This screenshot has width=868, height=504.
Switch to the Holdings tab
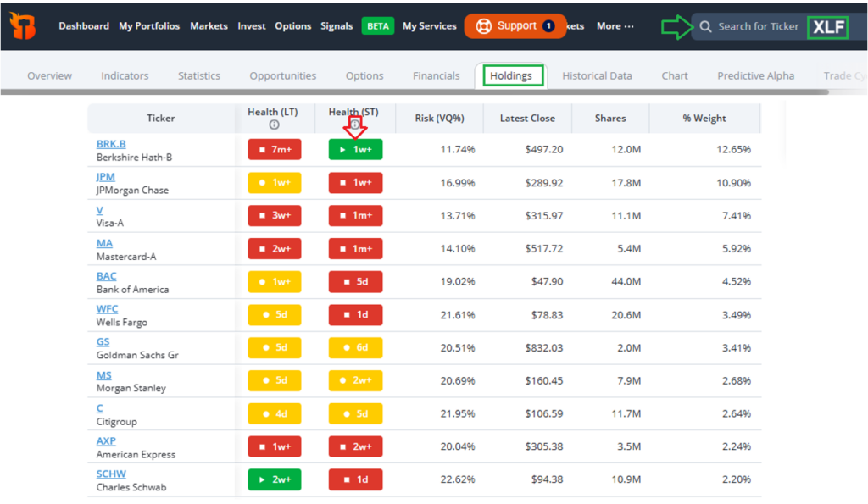coord(511,75)
